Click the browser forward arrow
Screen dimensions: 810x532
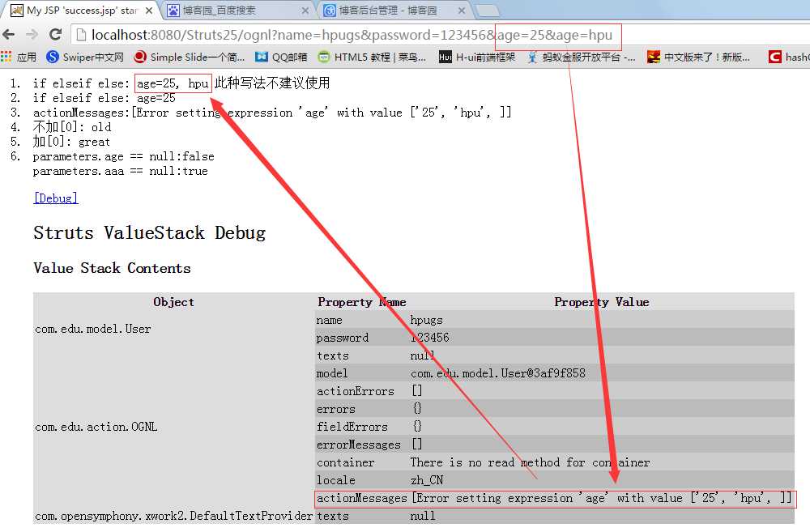coord(32,35)
